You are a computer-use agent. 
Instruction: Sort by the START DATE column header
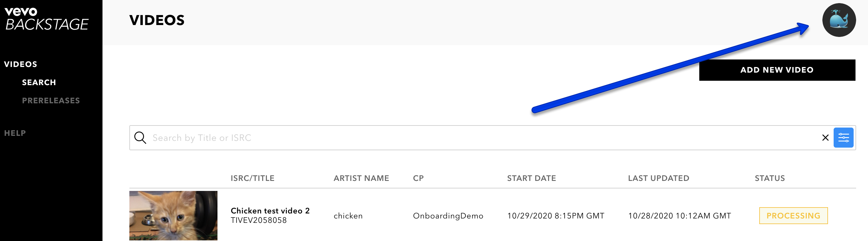531,178
